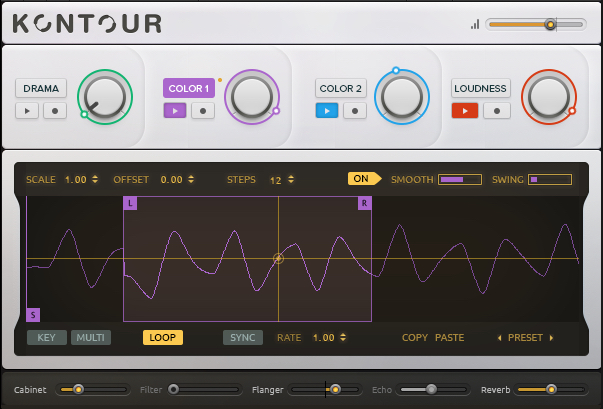Screen dimensions: 603x409
Task: Click the KONTOUR logo
Action: point(87,24)
